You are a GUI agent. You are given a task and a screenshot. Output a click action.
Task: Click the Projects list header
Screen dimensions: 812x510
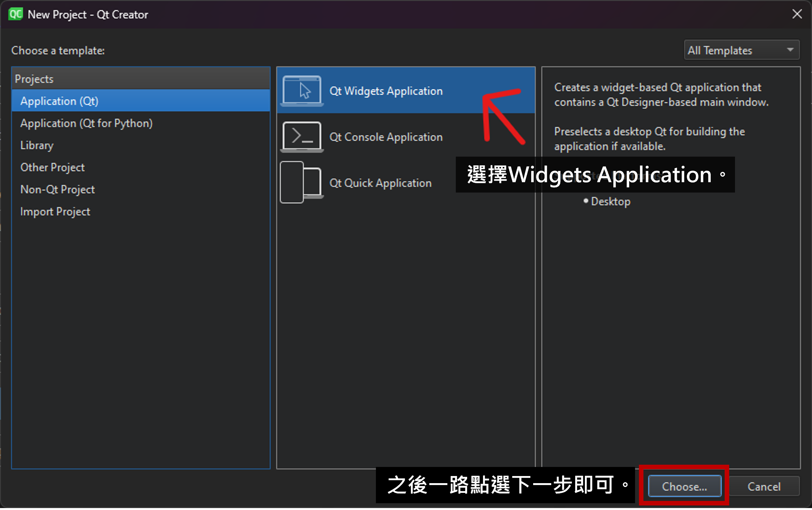click(141, 79)
